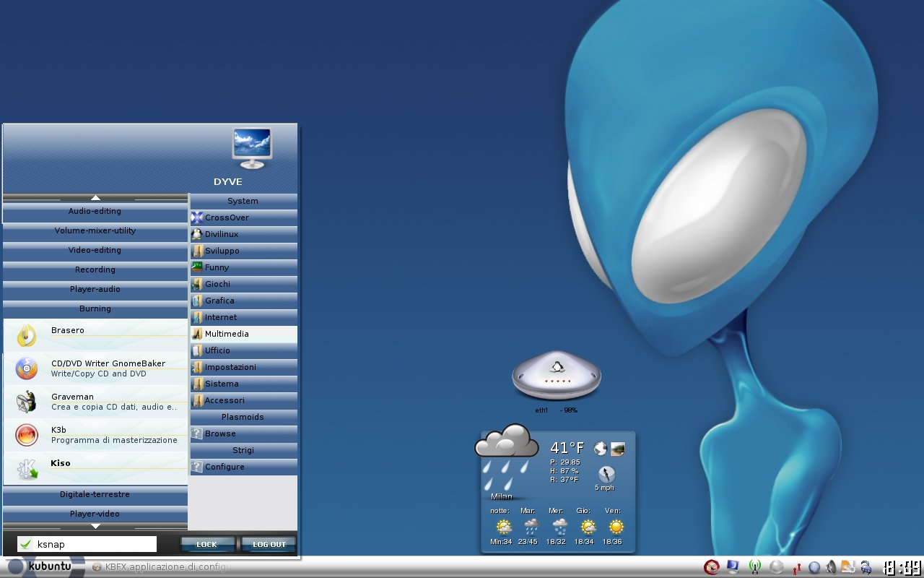Screen dimensions: 924x578
Task: Click the blue padlock tray icon
Action: (x=866, y=568)
